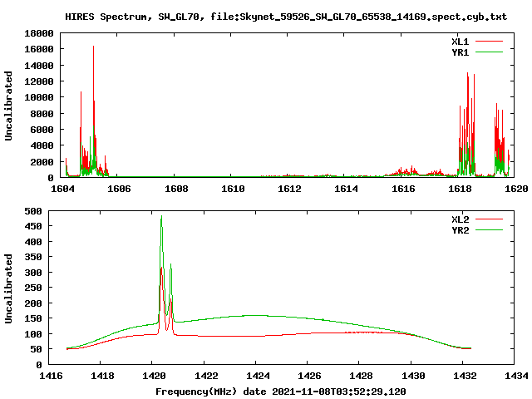Click the 1616 frequency tick label
The width and height of the screenshot is (532, 399).
[x=403, y=189]
